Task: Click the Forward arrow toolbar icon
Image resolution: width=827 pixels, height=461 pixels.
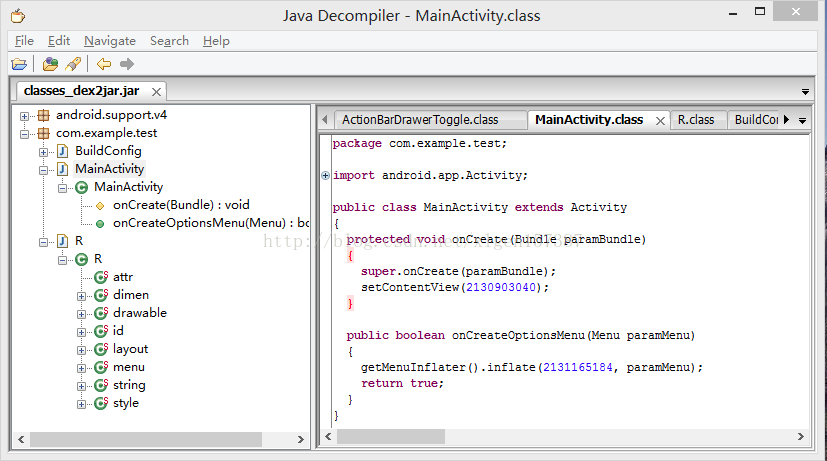Action: pyautogui.click(x=127, y=64)
